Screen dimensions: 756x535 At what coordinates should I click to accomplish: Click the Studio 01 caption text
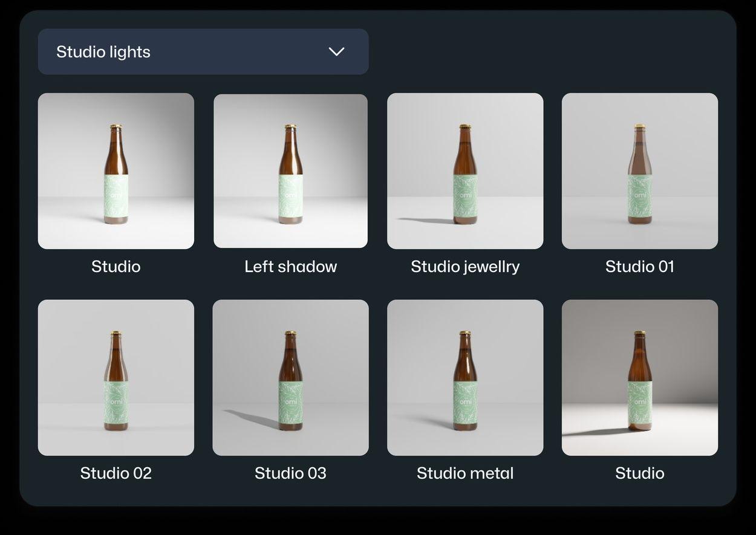click(639, 266)
